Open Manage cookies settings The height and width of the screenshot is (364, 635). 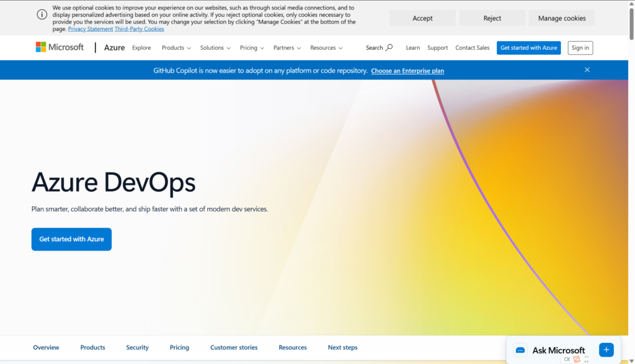tap(562, 18)
